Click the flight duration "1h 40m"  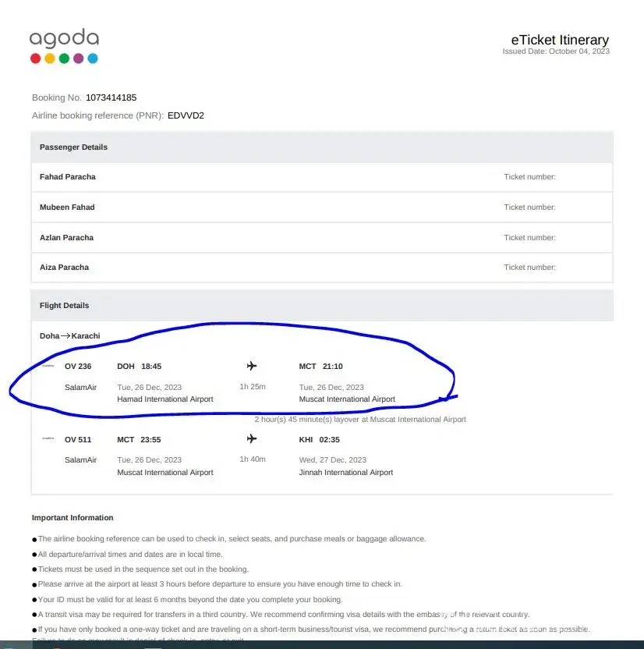(253, 459)
